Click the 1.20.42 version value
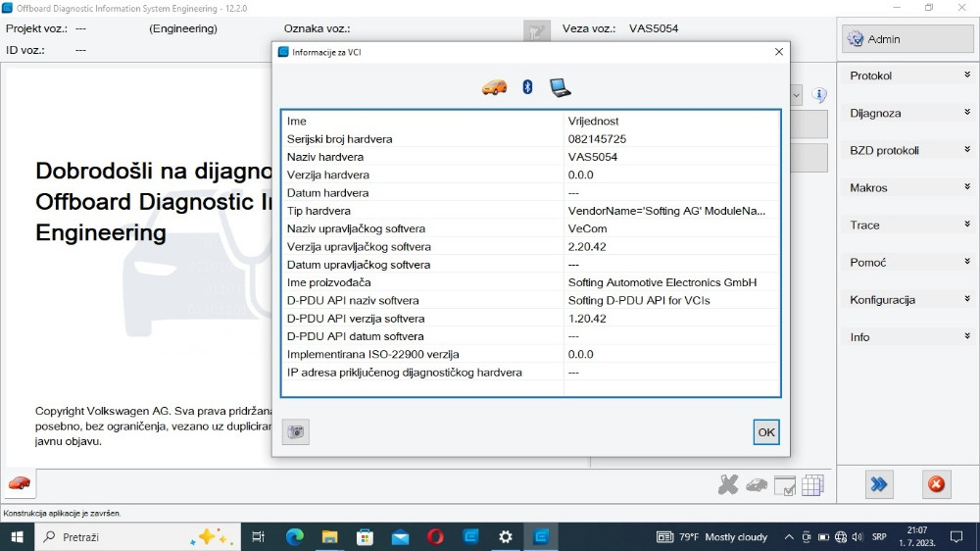The width and height of the screenshot is (980, 551). (x=587, y=319)
